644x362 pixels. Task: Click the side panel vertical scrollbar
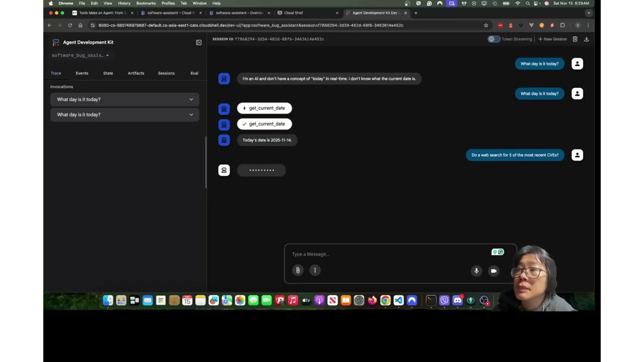(x=206, y=162)
